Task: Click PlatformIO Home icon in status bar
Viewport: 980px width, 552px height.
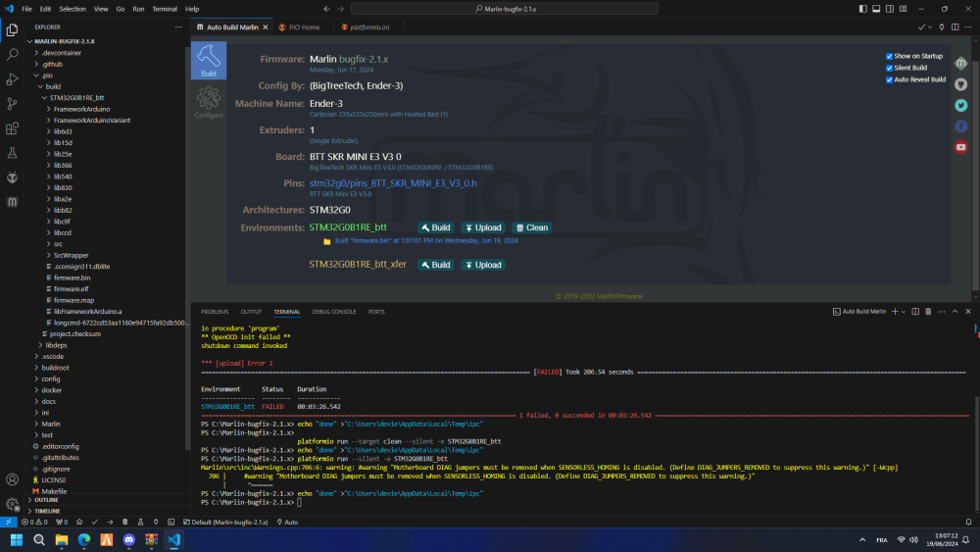Action: pos(79,522)
